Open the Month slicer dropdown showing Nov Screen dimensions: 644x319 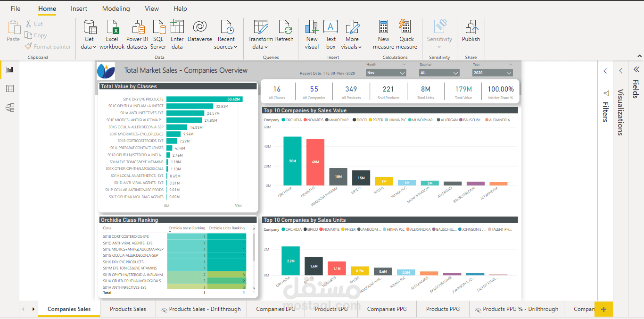coord(386,73)
